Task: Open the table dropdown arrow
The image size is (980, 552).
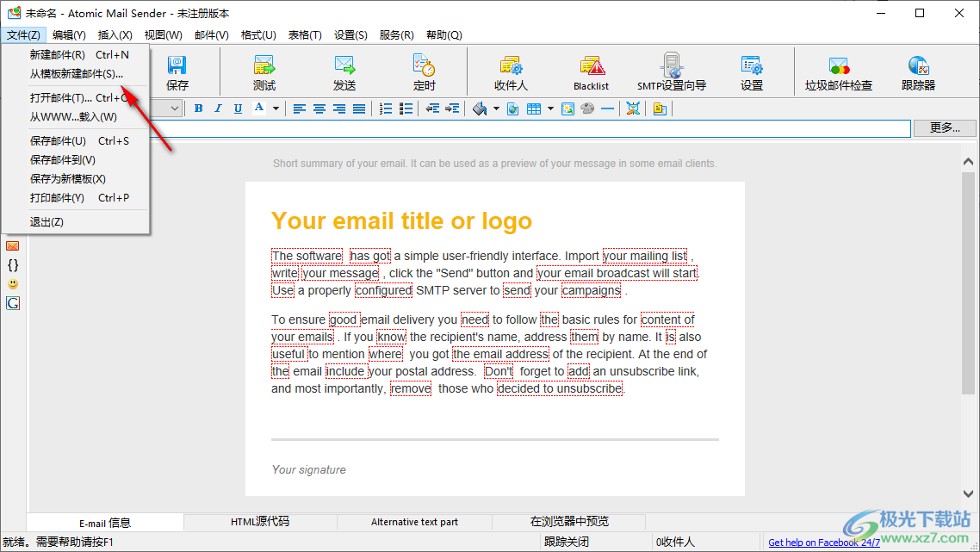Action: point(550,109)
